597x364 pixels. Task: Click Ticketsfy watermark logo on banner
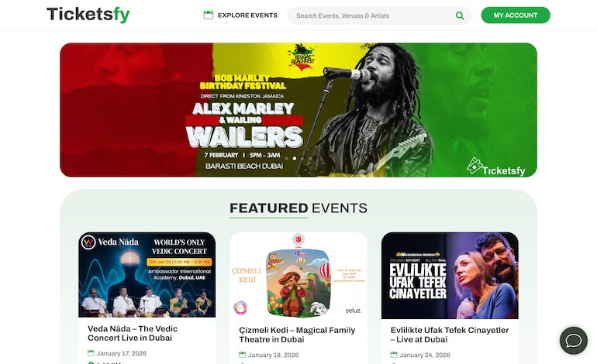496,167
